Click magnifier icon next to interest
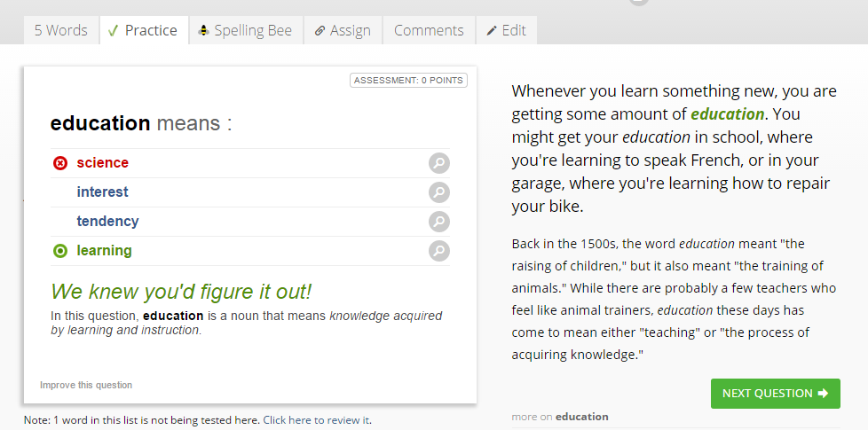 [438, 192]
